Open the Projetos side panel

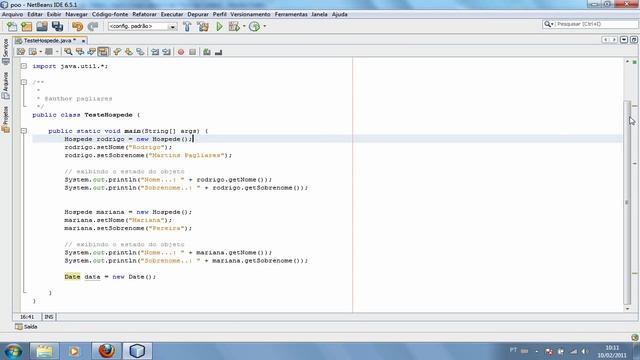pyautogui.click(x=5, y=119)
